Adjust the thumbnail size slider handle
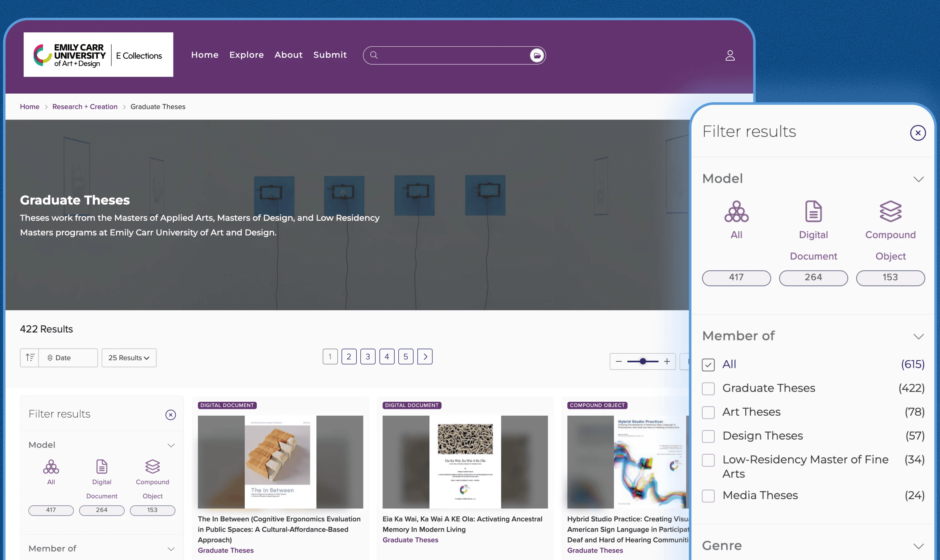Image resolution: width=940 pixels, height=560 pixels. [x=643, y=362]
